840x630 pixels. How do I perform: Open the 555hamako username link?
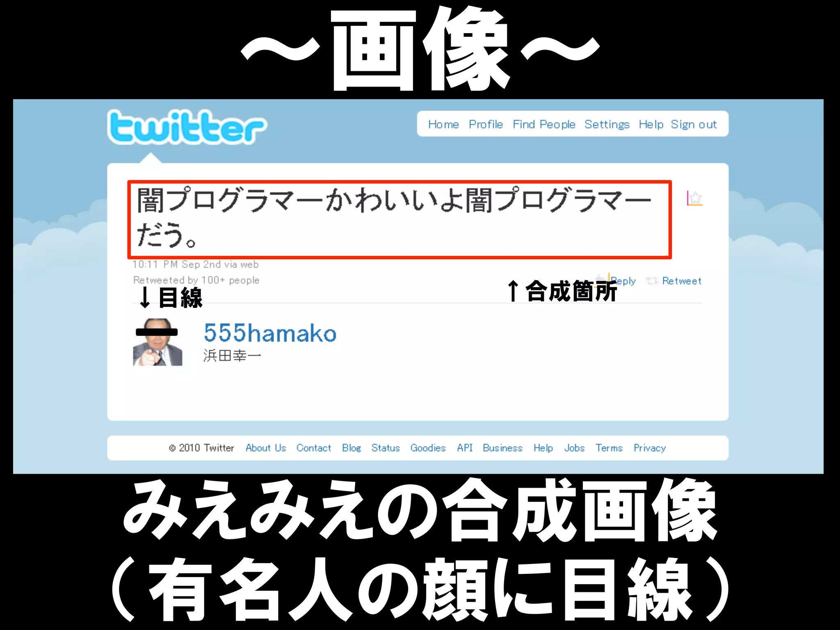point(270,333)
